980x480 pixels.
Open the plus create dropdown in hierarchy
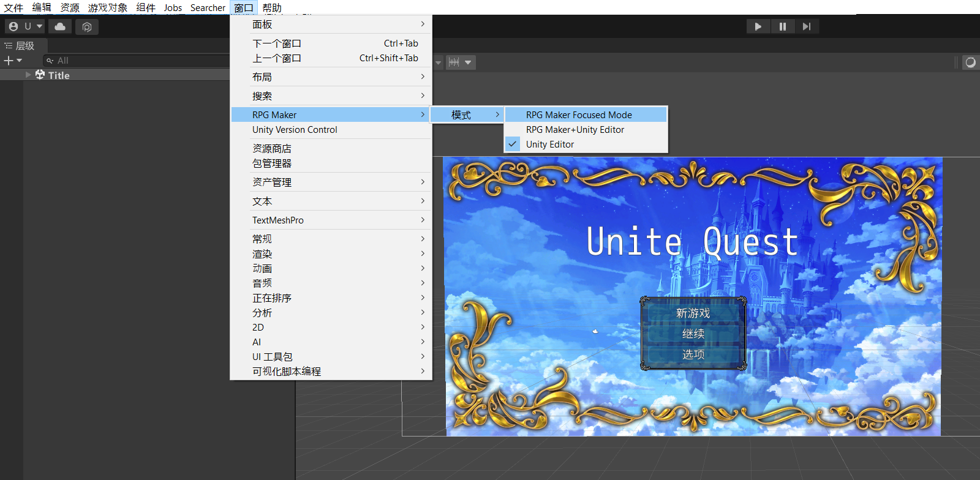pos(13,61)
